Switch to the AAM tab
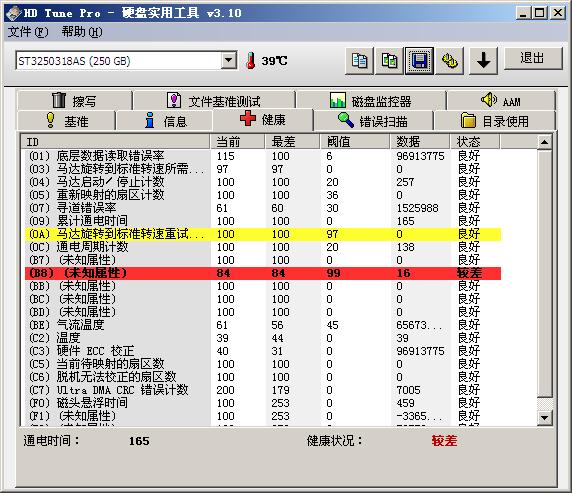This screenshot has width=572, height=493. coord(501,100)
